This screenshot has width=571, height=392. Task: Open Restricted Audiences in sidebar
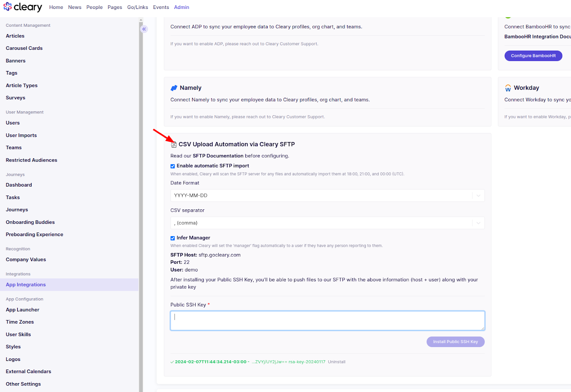31,160
